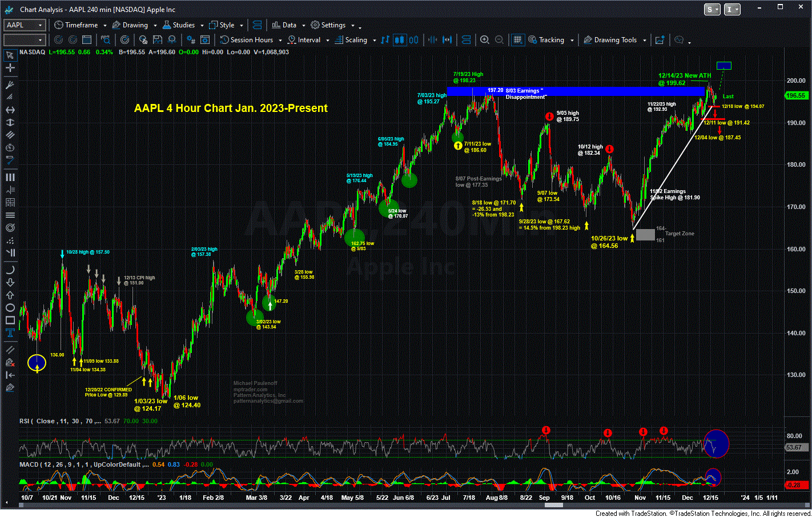812x517 pixels.
Task: Select the time cycles drawing tool
Action: 10,177
